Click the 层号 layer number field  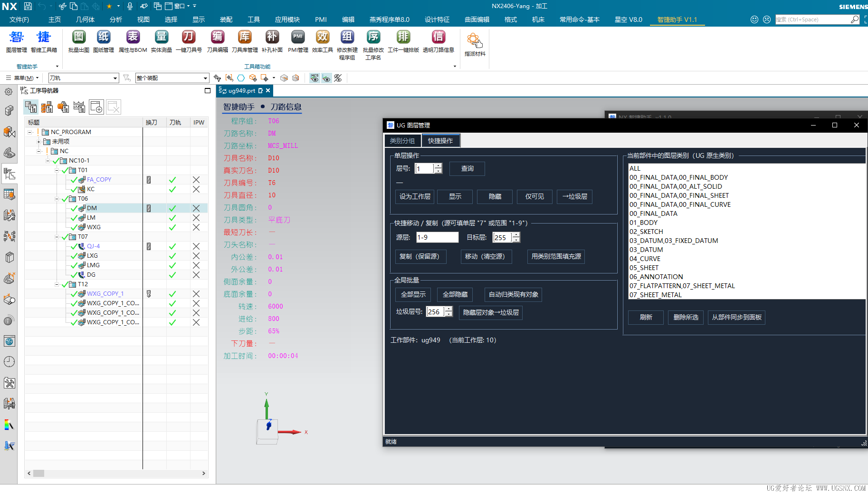pos(424,169)
